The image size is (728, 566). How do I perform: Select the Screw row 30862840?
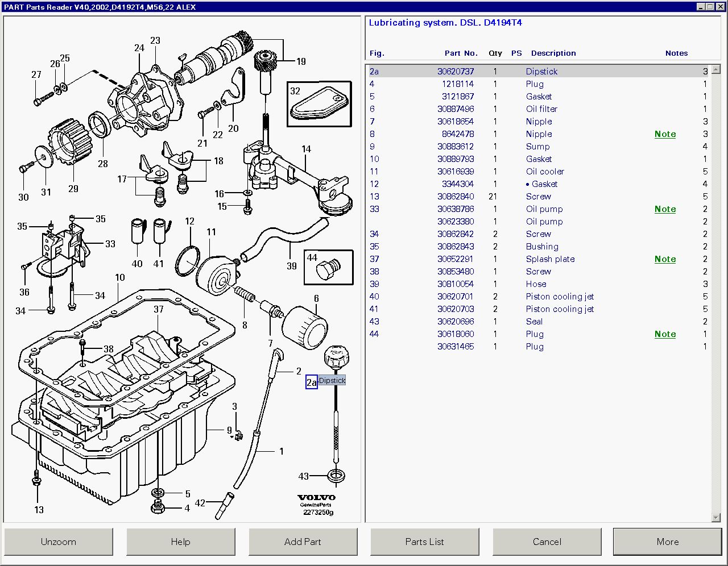(x=538, y=197)
